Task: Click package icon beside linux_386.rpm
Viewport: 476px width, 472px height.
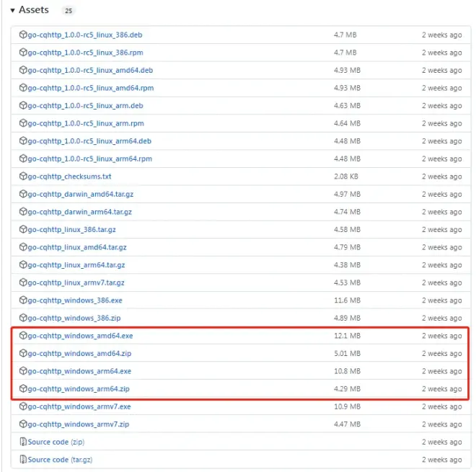Action: point(23,52)
